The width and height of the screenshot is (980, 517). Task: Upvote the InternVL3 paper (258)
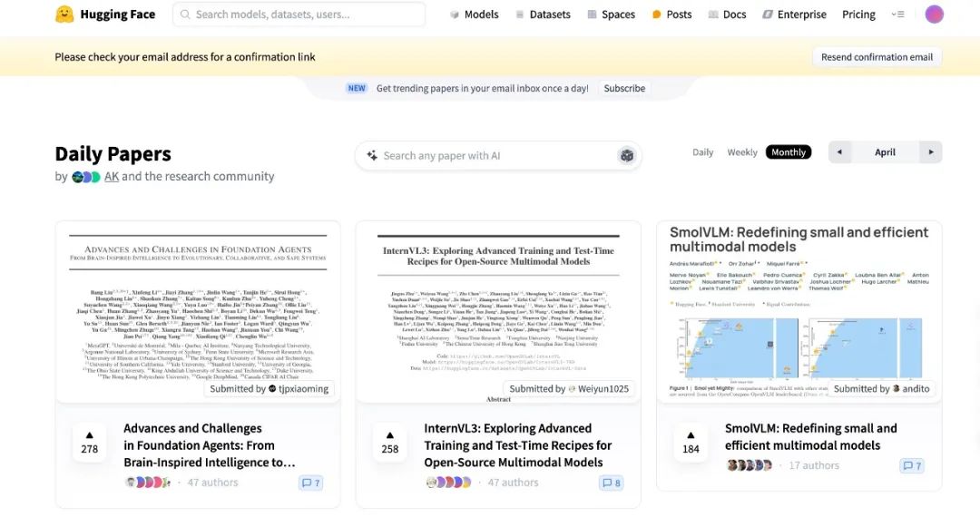tap(390, 443)
